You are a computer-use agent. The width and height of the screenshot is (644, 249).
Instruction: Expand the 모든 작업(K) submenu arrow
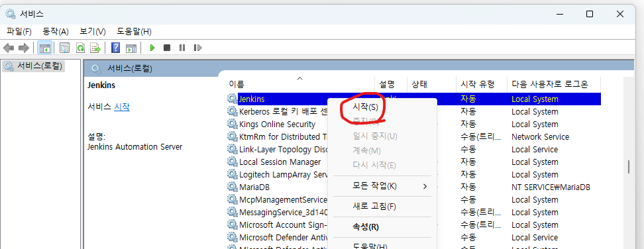[425, 187]
